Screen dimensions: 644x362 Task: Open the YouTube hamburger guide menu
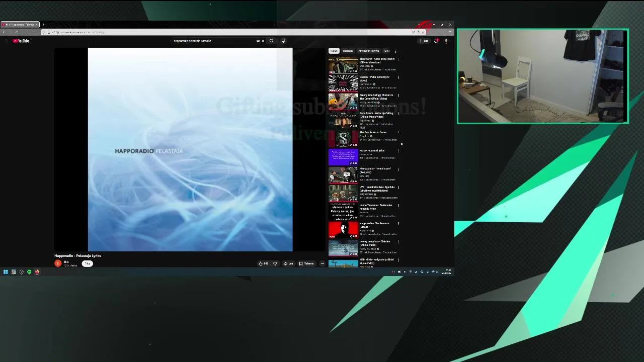(x=6, y=41)
